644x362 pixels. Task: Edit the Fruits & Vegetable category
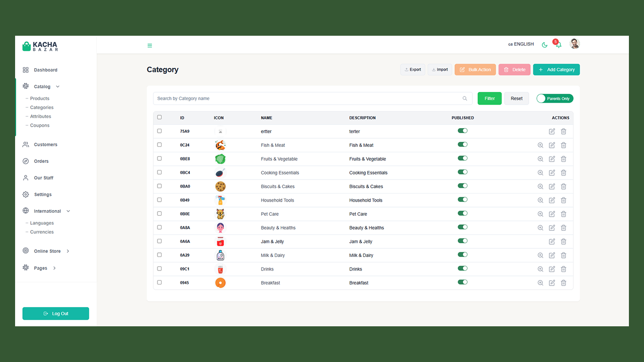pyautogui.click(x=552, y=159)
